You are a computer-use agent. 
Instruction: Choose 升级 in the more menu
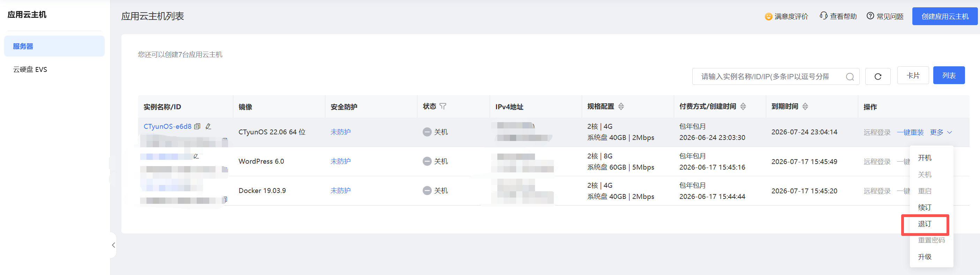coord(925,257)
